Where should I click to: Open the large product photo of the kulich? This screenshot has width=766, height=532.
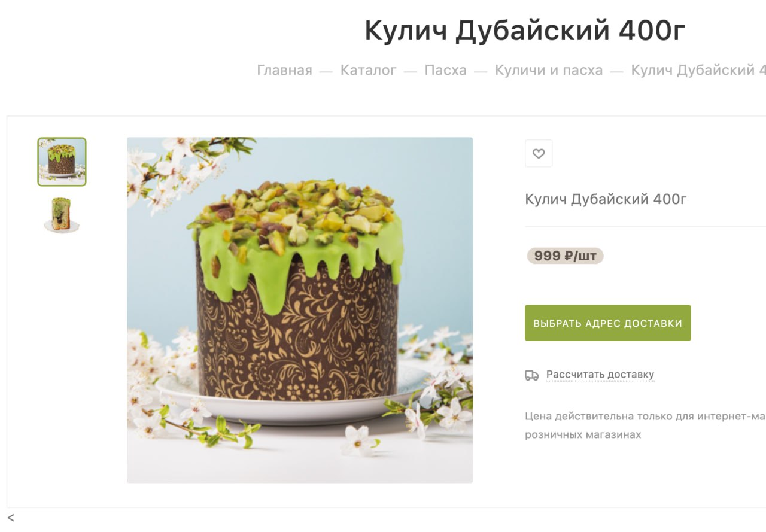300,310
